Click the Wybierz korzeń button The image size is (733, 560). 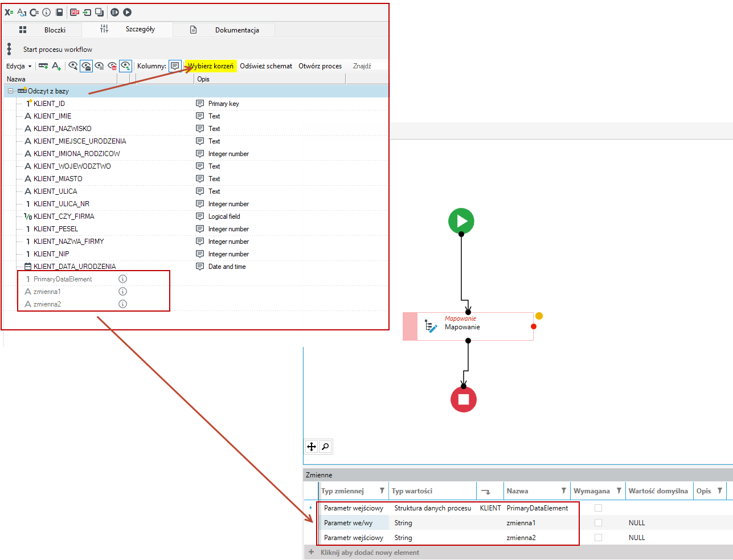211,66
